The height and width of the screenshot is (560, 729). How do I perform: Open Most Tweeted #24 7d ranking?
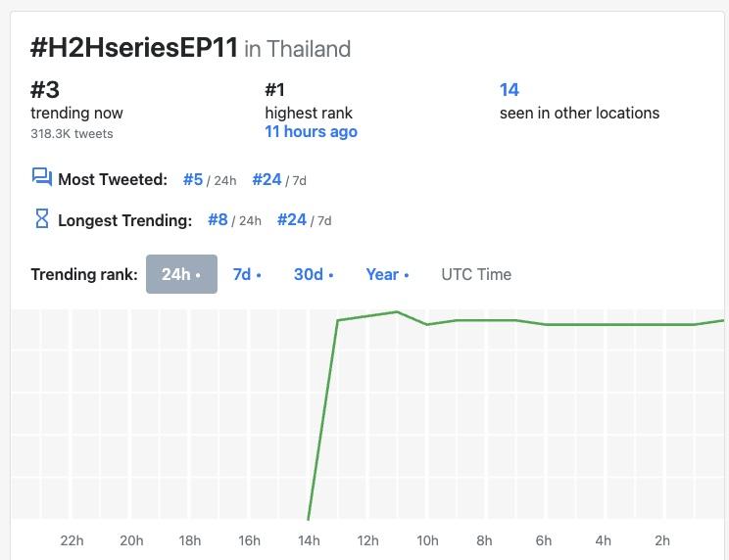coord(267,179)
